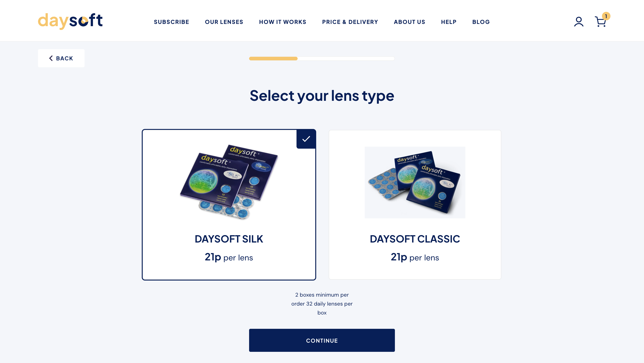The image size is (644, 363).
Task: Click the back arrow icon
Action: 51,58
